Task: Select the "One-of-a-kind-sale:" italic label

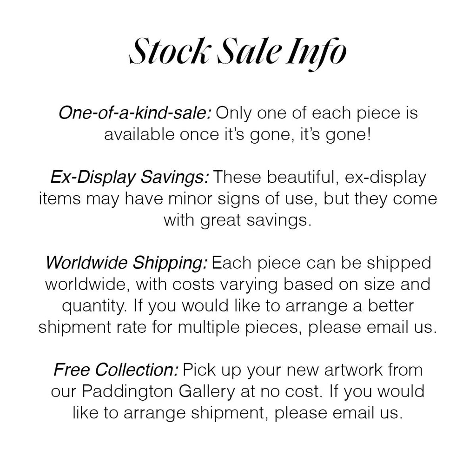Action: tap(135, 113)
